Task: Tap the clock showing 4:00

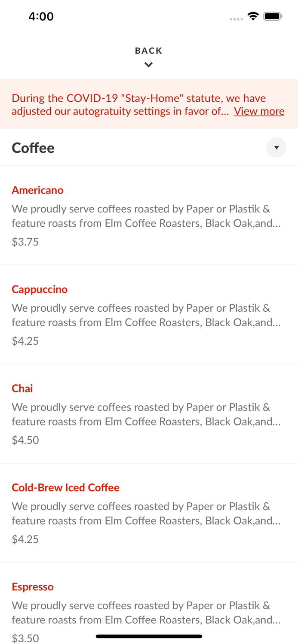Action: tap(41, 16)
